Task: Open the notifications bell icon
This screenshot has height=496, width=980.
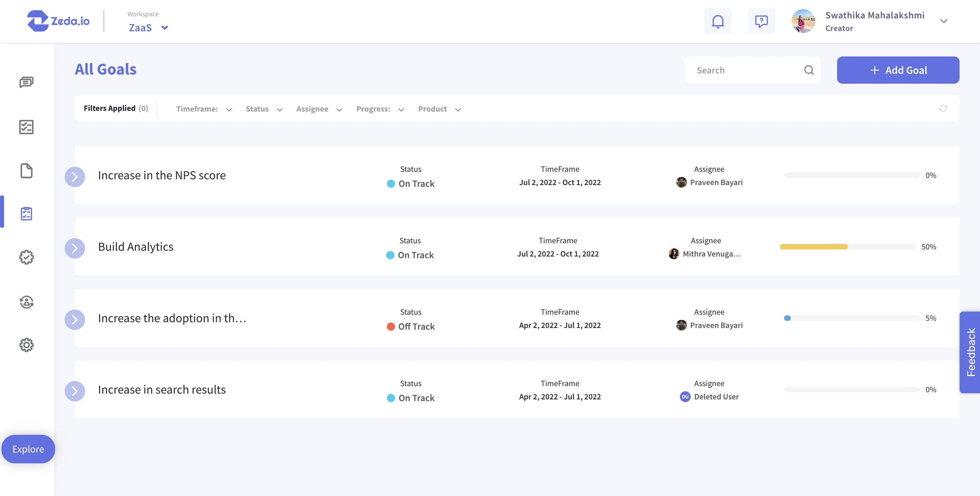Action: pos(718,21)
